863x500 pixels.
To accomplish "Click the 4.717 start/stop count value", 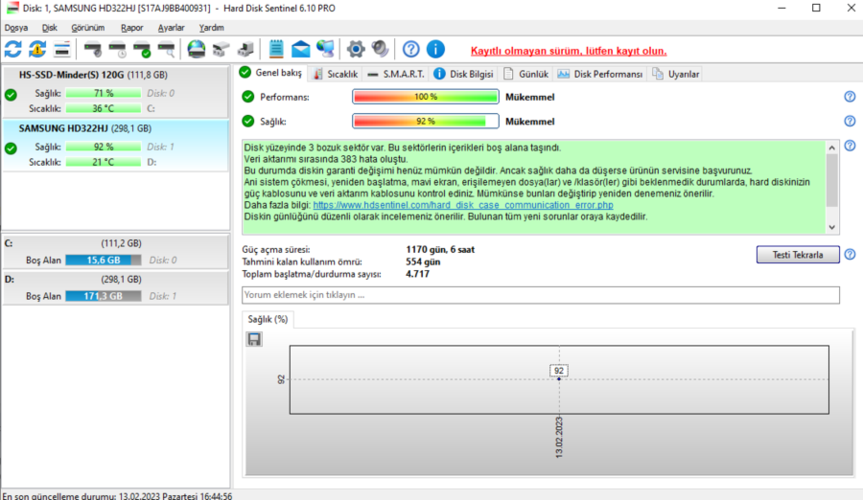I will point(417,274).
